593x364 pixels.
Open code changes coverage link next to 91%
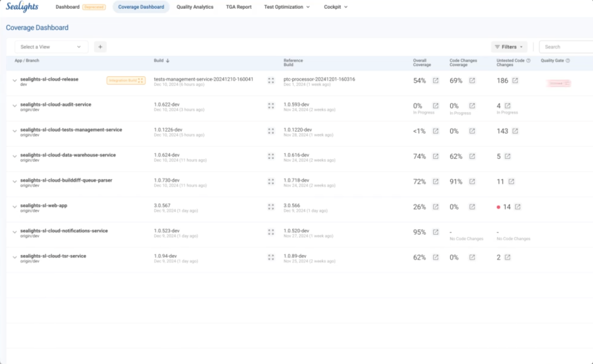click(472, 182)
